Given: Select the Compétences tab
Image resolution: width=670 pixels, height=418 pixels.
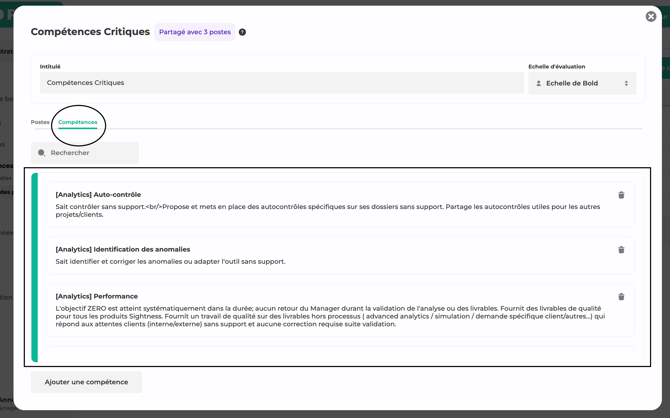Looking at the screenshot, I should (x=78, y=122).
